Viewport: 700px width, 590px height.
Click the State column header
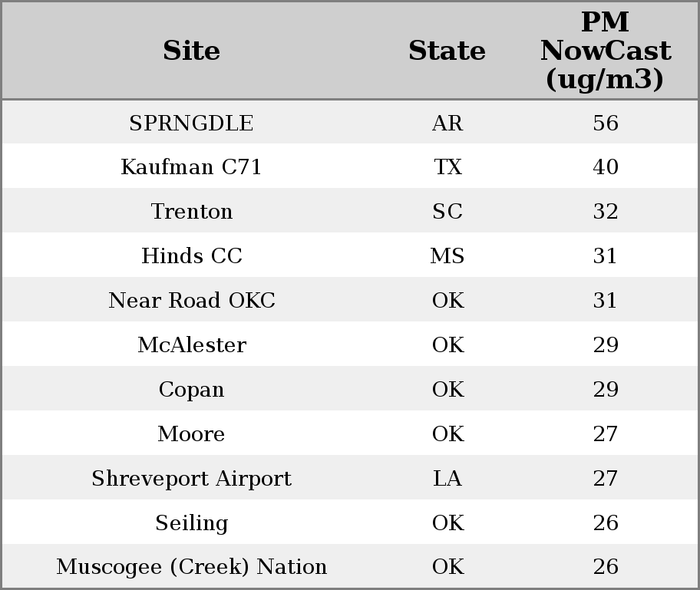(x=447, y=51)
